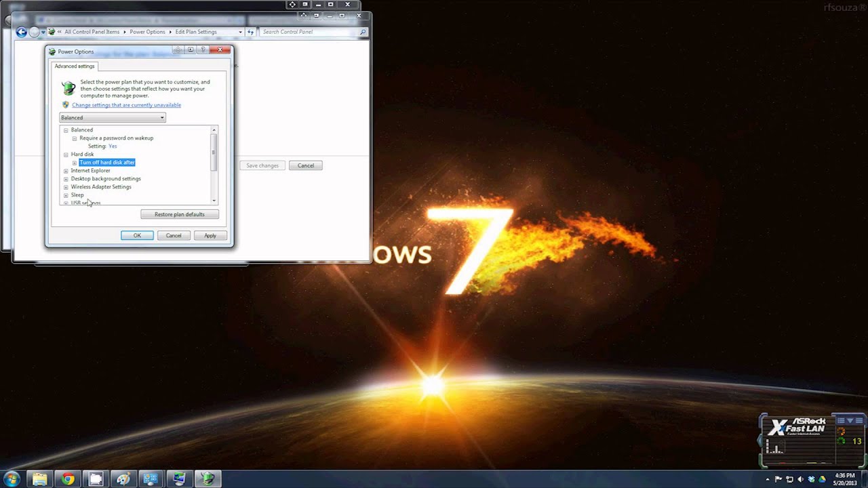This screenshot has height=488, width=868.
Task: Click the help question mark in Power Options
Action: click(203, 49)
